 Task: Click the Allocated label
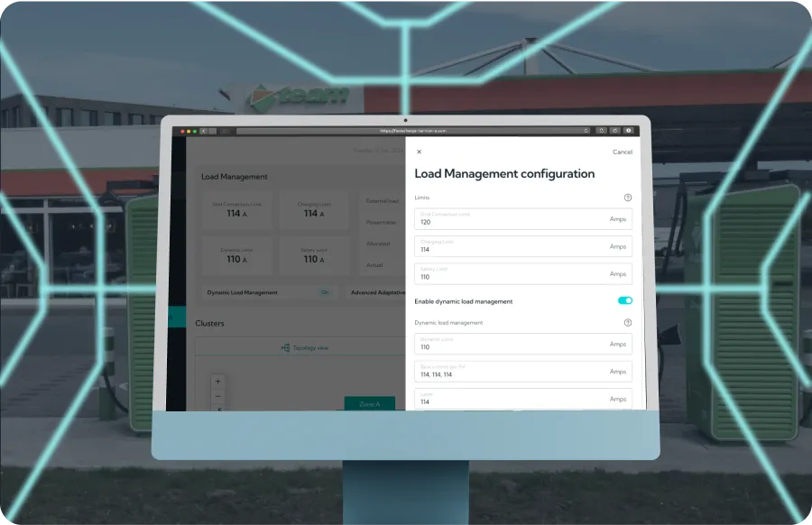coord(378,244)
